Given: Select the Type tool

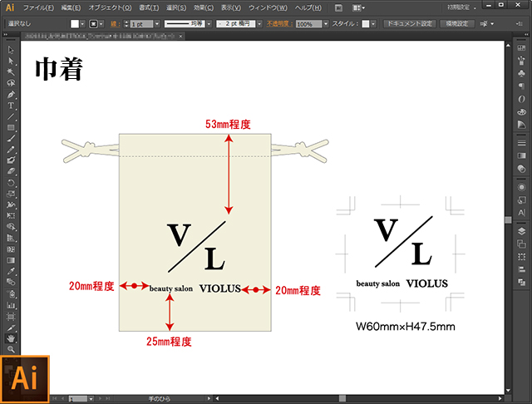Looking at the screenshot, I should 11,106.
